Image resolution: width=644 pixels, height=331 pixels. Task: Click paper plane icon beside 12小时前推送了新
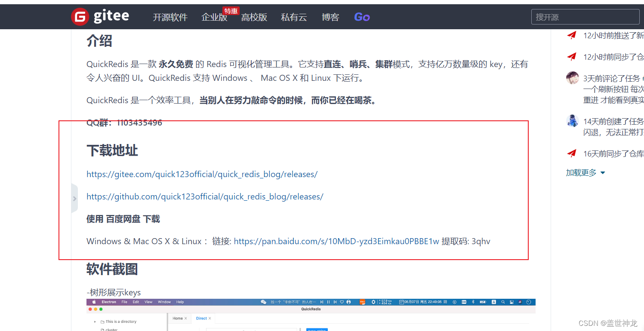click(x=571, y=35)
